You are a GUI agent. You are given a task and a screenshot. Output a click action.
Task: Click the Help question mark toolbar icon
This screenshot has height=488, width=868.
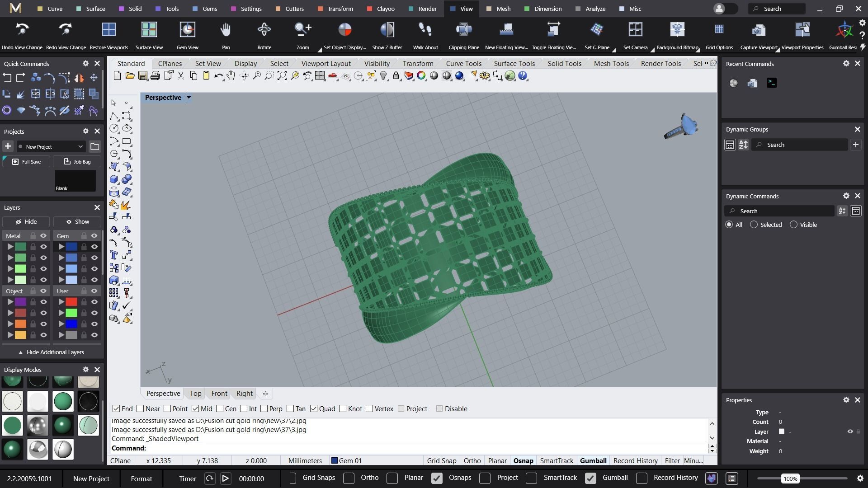(x=523, y=76)
